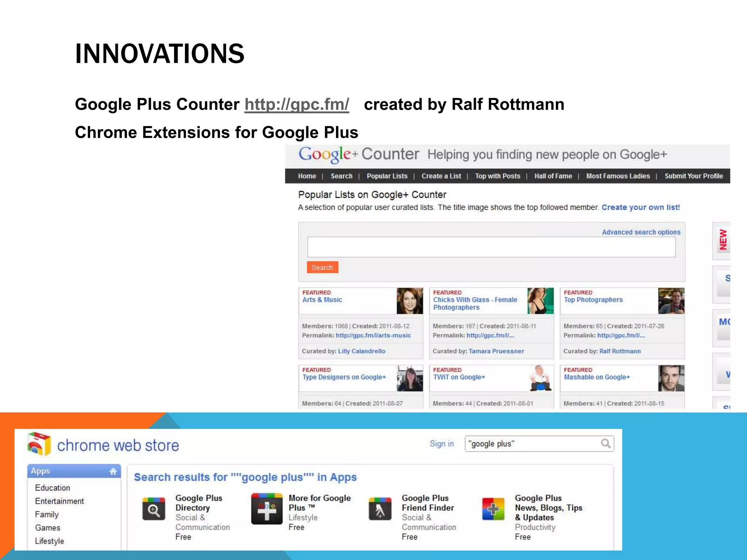Click the Google+ Counter logo
Screen dimensions: 747x560
coord(359,155)
